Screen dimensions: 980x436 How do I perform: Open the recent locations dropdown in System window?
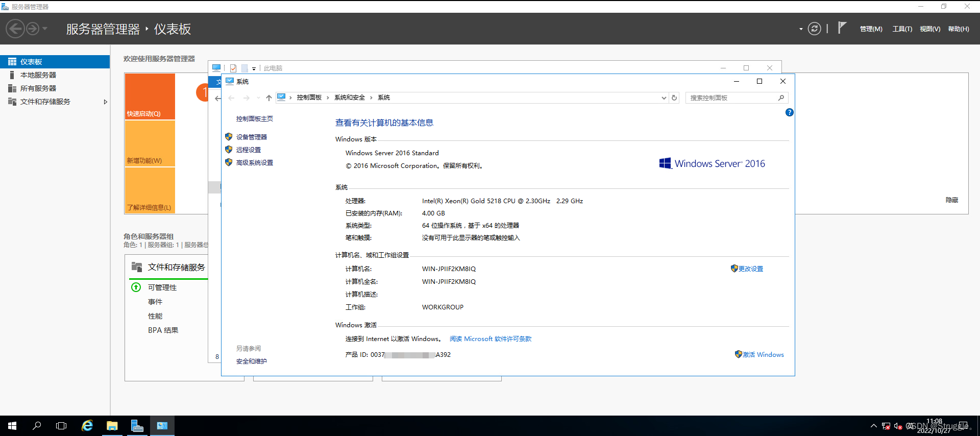pos(258,98)
